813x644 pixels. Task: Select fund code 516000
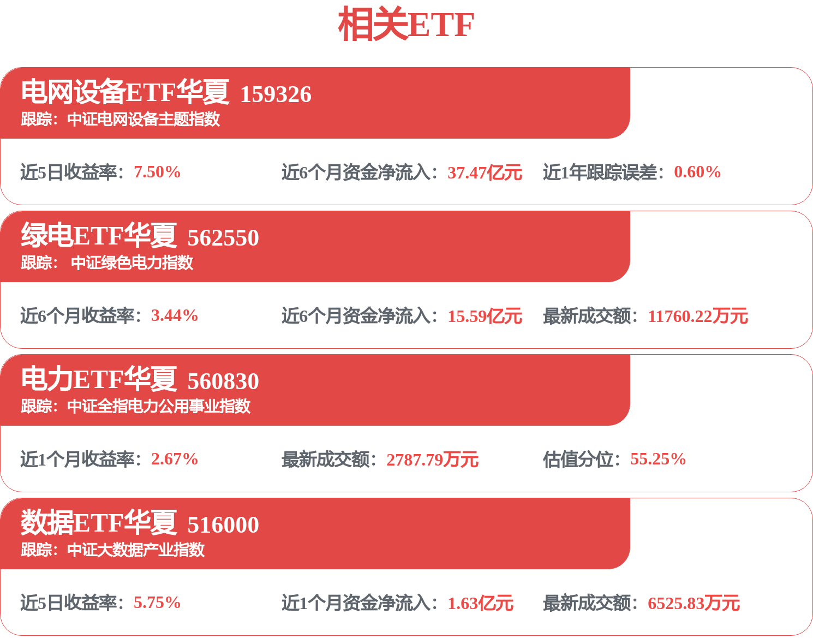tap(223, 525)
